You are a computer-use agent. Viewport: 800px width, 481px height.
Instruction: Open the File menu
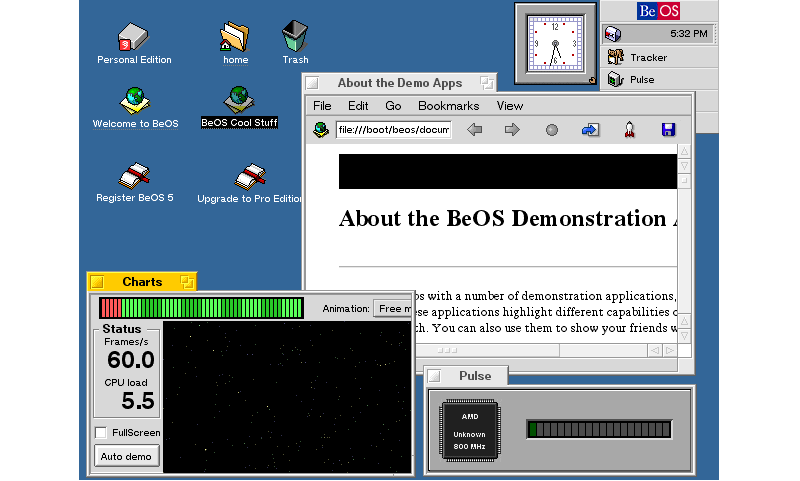(322, 106)
